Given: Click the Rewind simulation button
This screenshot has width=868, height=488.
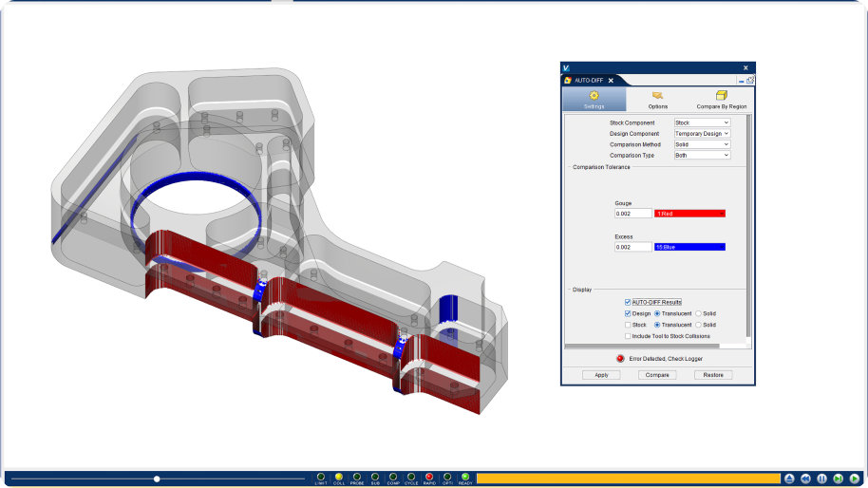Looking at the screenshot, I should coord(805,479).
